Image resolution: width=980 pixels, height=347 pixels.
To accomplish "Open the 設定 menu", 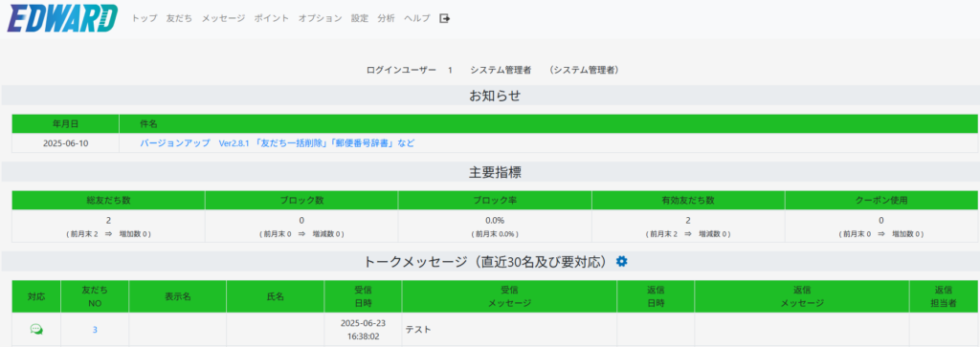I will pos(360,18).
